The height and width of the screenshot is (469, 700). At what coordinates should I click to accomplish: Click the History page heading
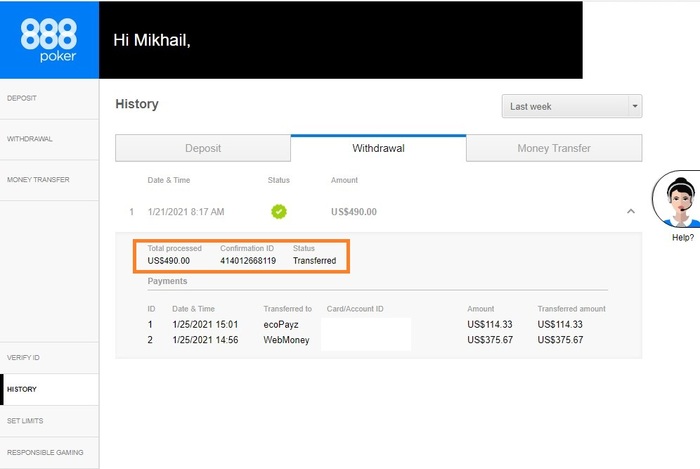pos(137,104)
